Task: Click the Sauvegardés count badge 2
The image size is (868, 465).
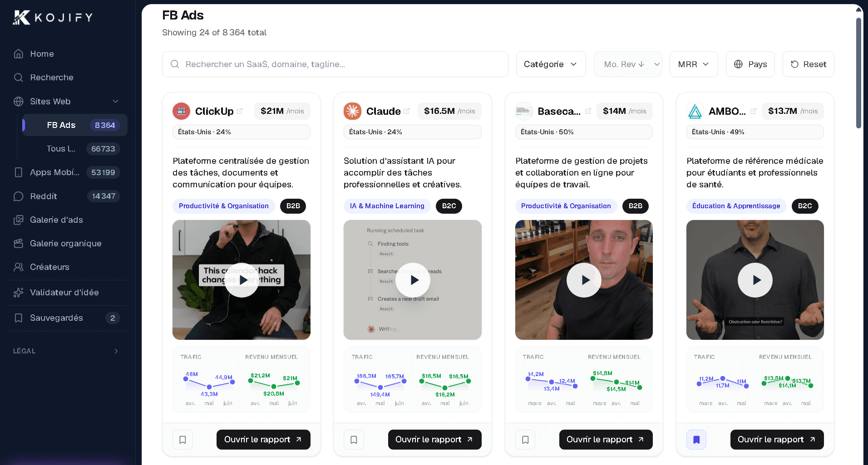Action: (113, 318)
